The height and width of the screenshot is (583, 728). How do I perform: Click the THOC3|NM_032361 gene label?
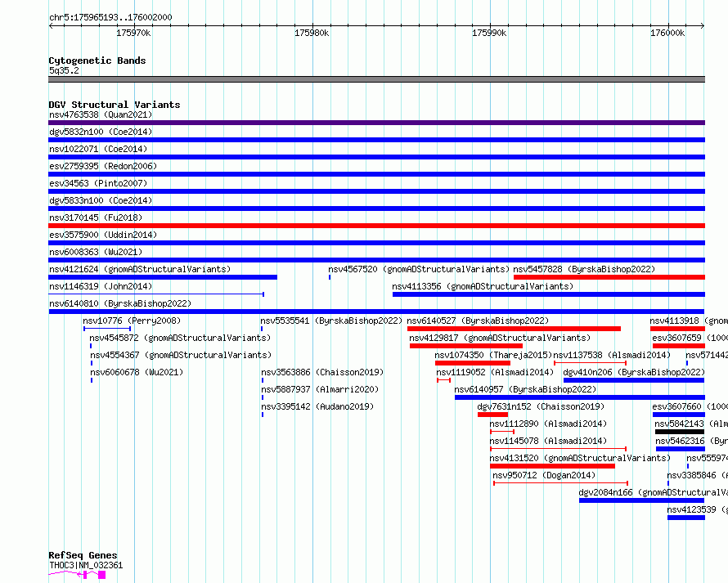click(86, 565)
